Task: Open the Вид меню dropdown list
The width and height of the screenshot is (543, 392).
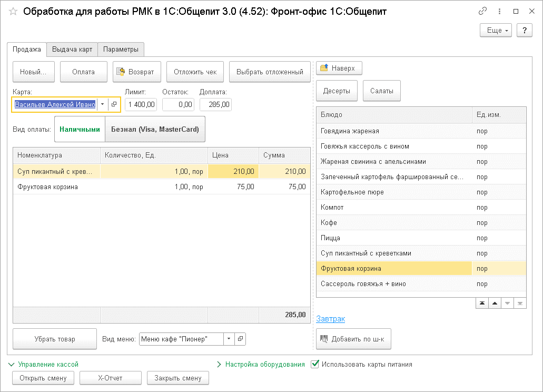Action: point(228,339)
